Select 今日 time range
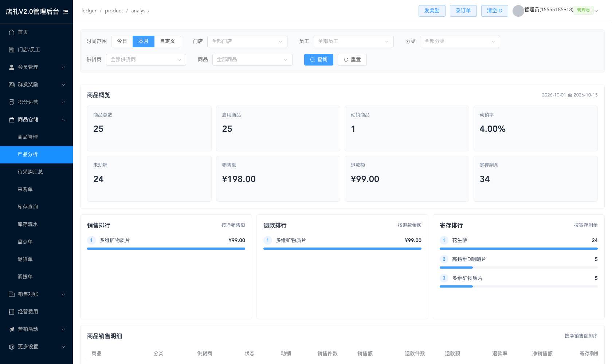The height and width of the screenshot is (364, 612). [x=122, y=41]
